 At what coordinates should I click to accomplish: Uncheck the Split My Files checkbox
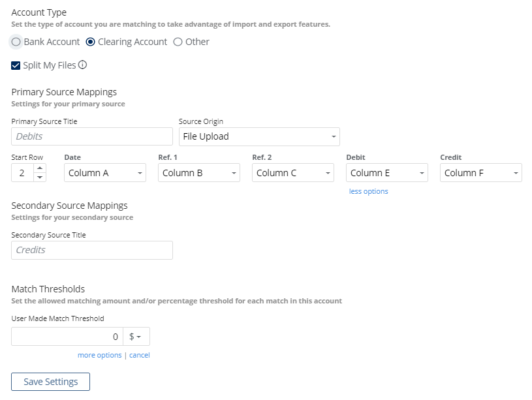click(16, 65)
